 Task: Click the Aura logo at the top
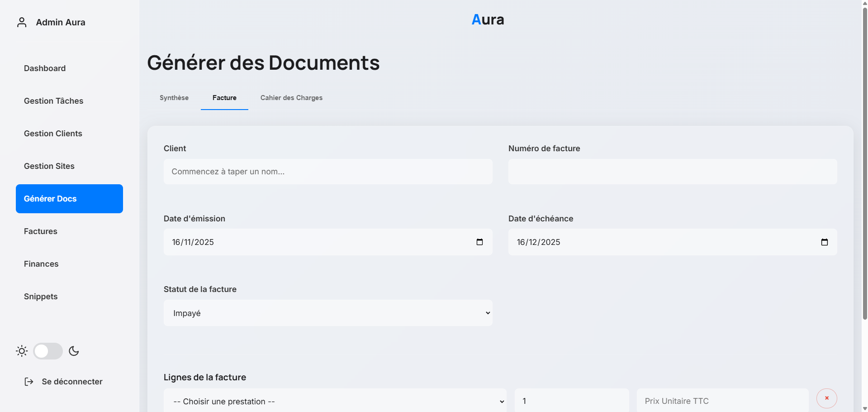pos(488,19)
